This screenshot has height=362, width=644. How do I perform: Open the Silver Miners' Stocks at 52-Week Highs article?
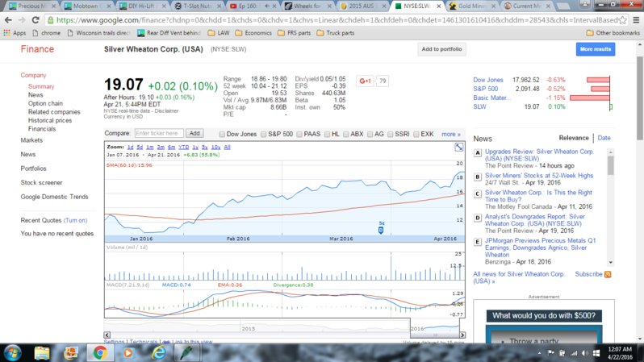(x=539, y=176)
